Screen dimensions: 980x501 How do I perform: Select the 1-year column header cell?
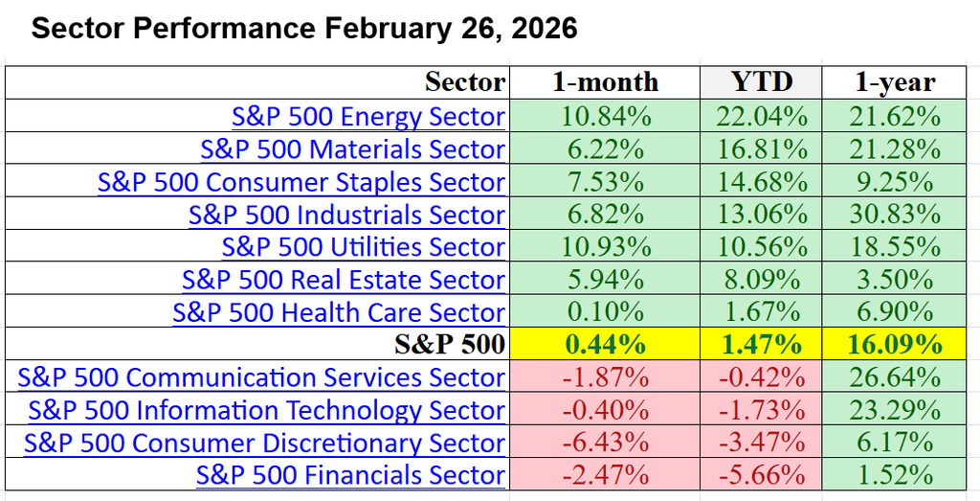[x=895, y=82]
